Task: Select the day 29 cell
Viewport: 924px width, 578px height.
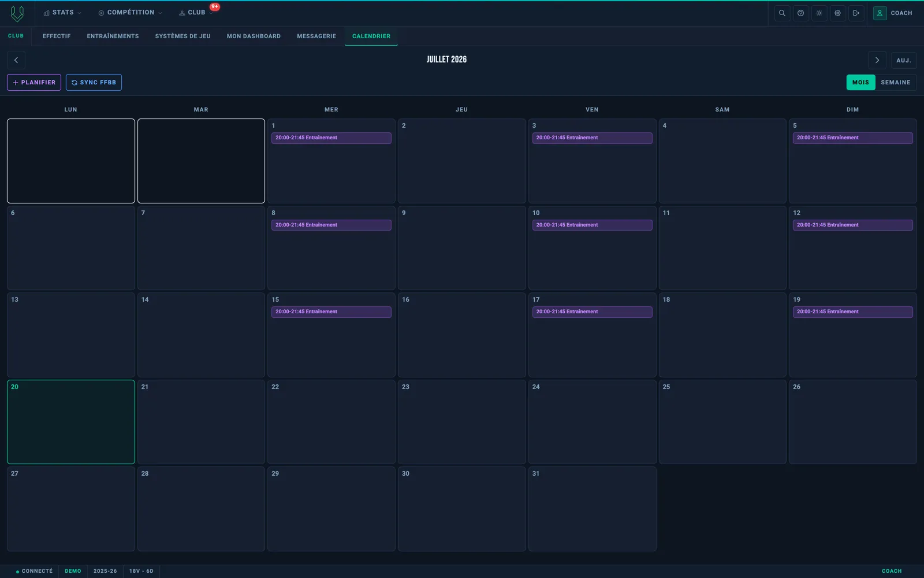Action: click(331, 509)
